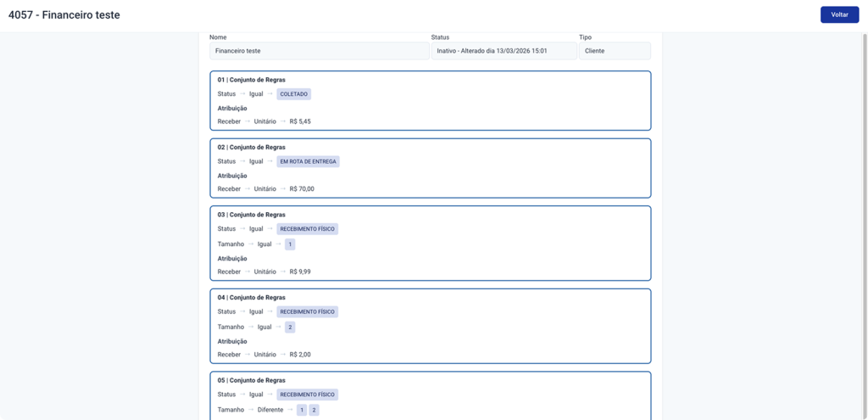Click RECEBIMENTO FÍSICO tag in rule set 05
Screen dimensions: 868x420
pyautogui.click(x=308, y=395)
